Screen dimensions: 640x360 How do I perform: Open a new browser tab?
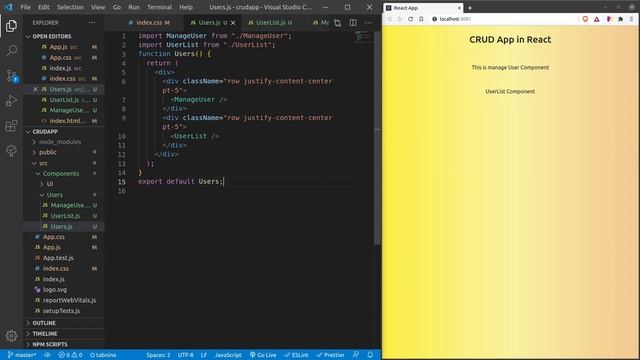tap(470, 8)
